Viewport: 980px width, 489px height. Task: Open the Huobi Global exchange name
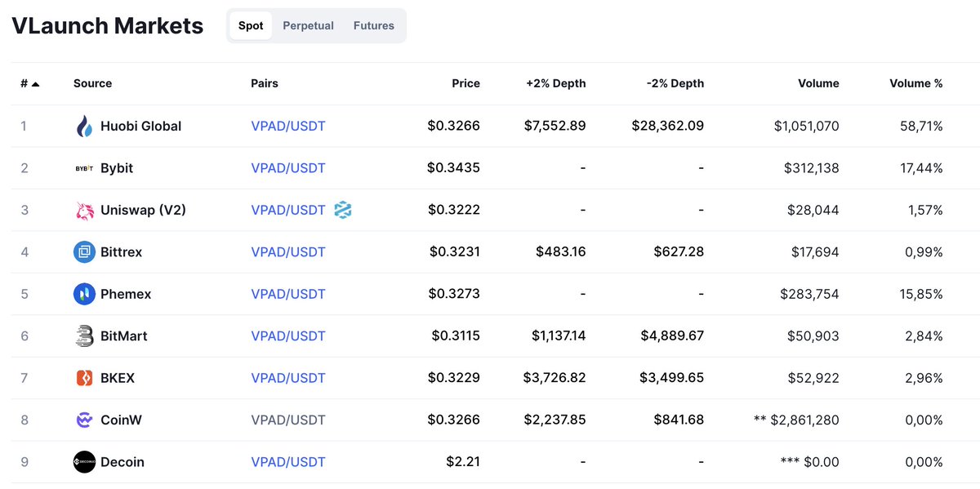140,126
